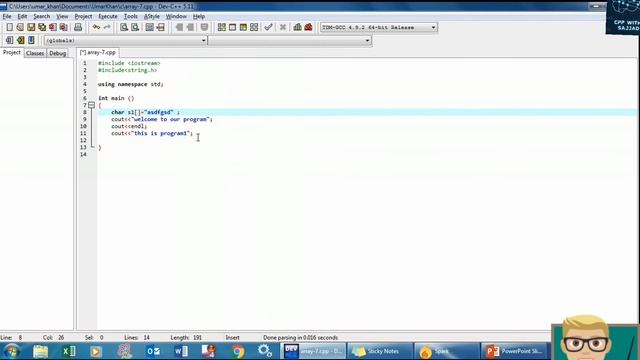This screenshot has width=640, height=360.
Task: Click the Redo toolbar icon
Action: point(107,27)
